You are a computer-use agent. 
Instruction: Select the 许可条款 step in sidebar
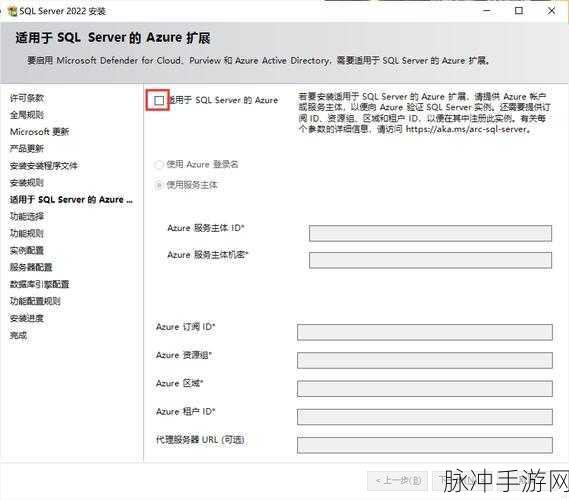(x=27, y=98)
